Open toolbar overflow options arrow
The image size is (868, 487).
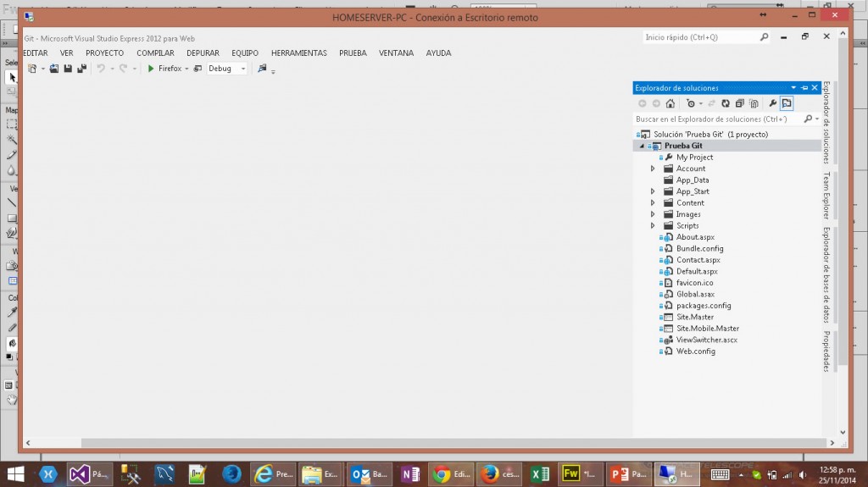click(273, 71)
